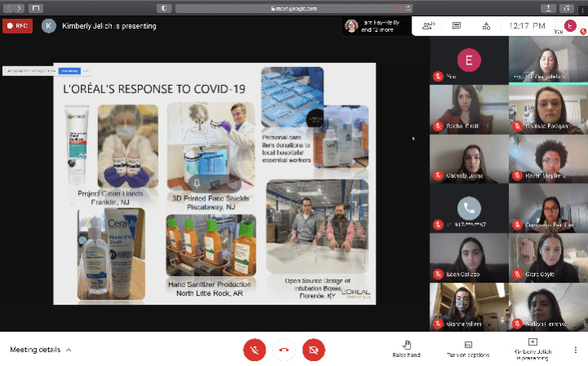Select Clara Coyle's video tile
Screen dimensions: 588x366
click(548, 257)
